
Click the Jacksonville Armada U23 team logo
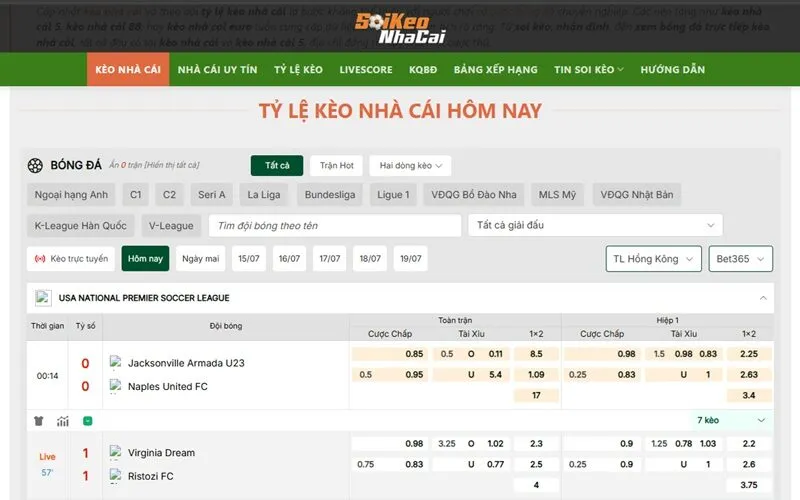tap(116, 362)
